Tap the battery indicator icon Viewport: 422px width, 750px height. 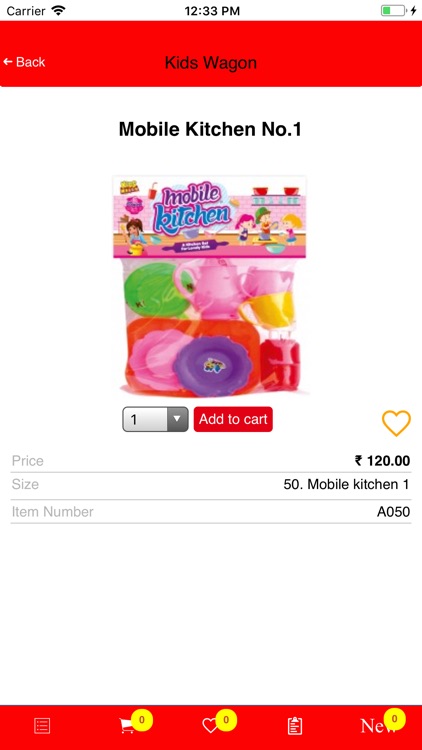(x=393, y=11)
